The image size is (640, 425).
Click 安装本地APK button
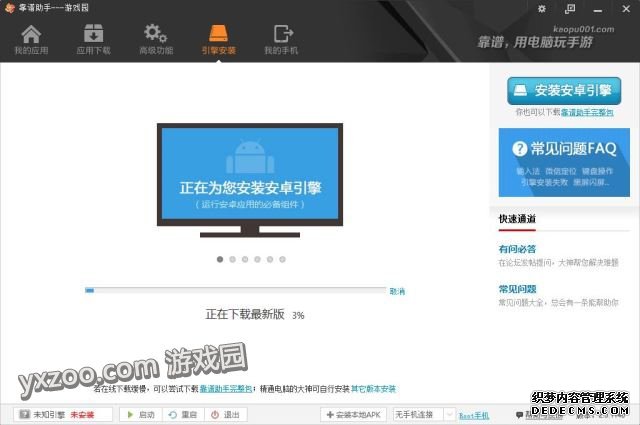pos(353,415)
